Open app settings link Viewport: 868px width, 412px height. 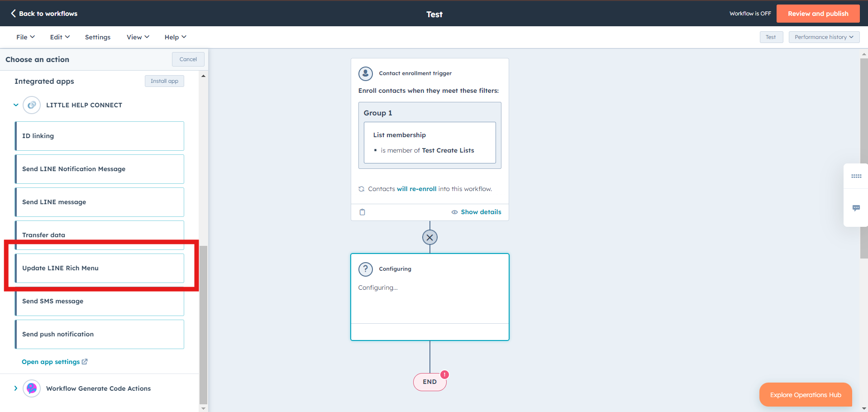pyautogui.click(x=55, y=362)
